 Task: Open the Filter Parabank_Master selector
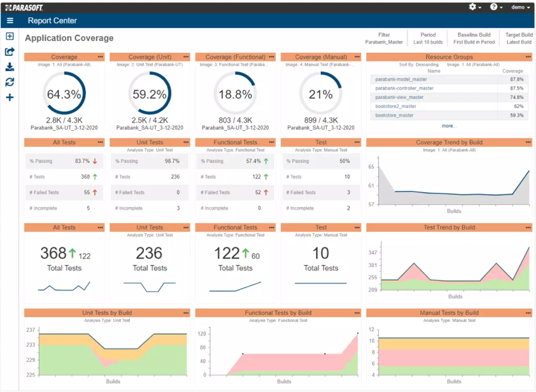click(384, 38)
